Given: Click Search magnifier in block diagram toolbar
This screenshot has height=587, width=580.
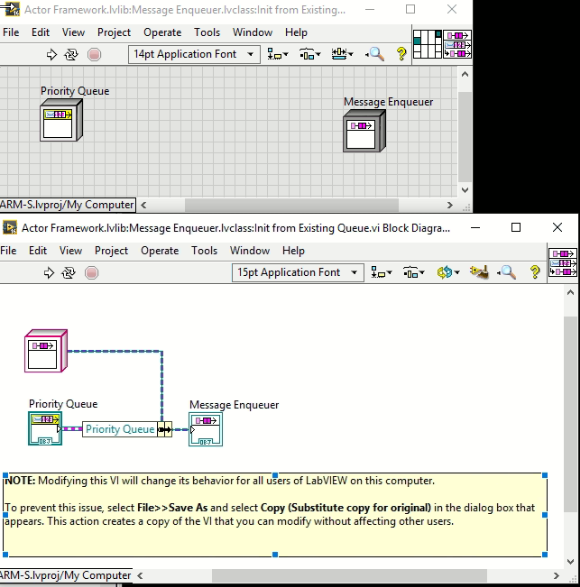Looking at the screenshot, I should (x=507, y=273).
